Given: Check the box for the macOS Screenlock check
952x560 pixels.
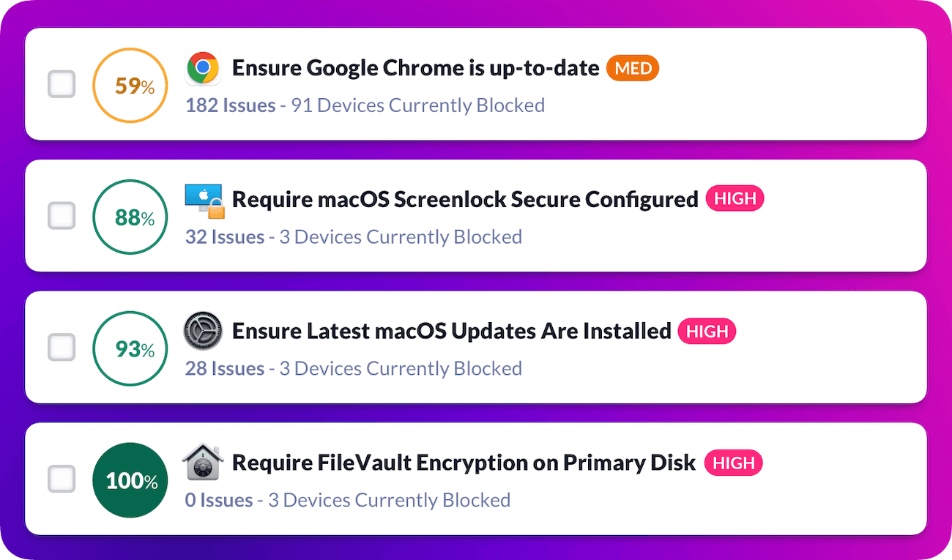Looking at the screenshot, I should (x=62, y=216).
